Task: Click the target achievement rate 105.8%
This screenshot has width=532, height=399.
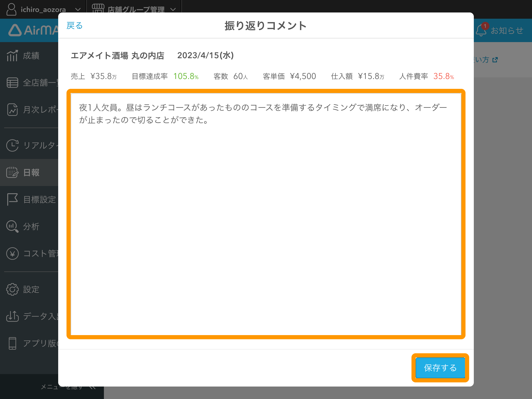Action: click(186, 76)
